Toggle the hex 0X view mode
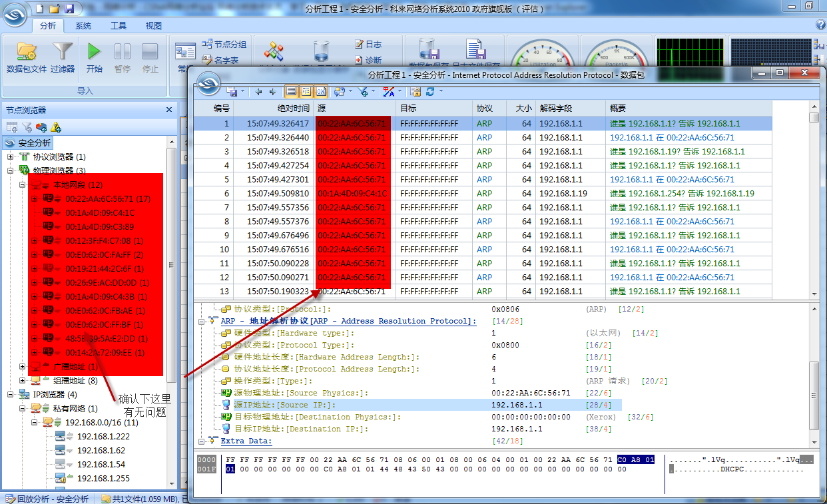Viewport: 827px width, 504px height. pos(322,91)
